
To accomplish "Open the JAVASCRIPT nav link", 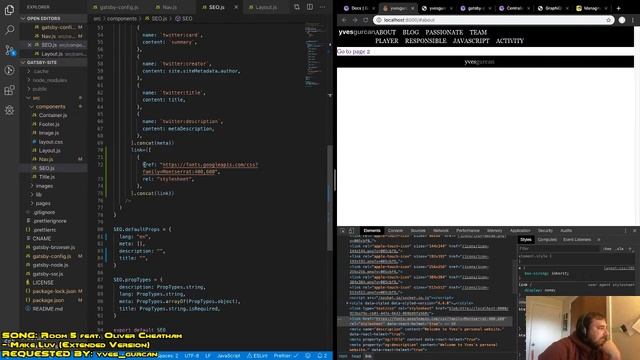I will coord(471,41).
